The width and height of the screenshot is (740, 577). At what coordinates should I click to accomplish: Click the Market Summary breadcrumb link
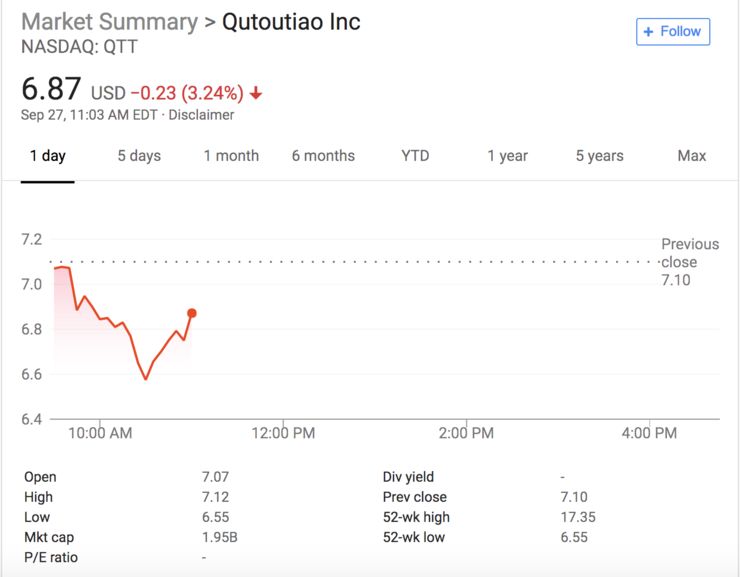click(x=109, y=22)
